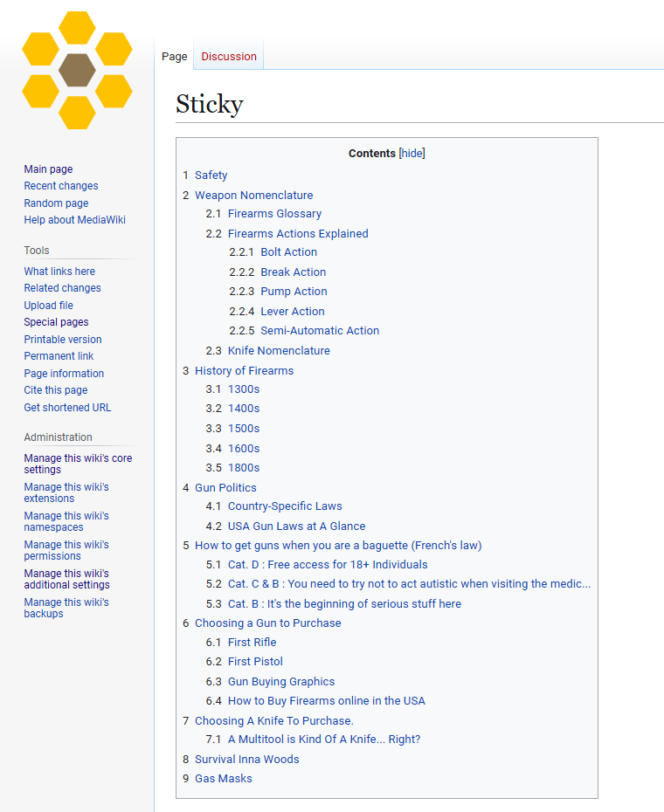The width and height of the screenshot is (664, 812).
Task: Jump to the 1600s entry
Action: [x=244, y=449]
